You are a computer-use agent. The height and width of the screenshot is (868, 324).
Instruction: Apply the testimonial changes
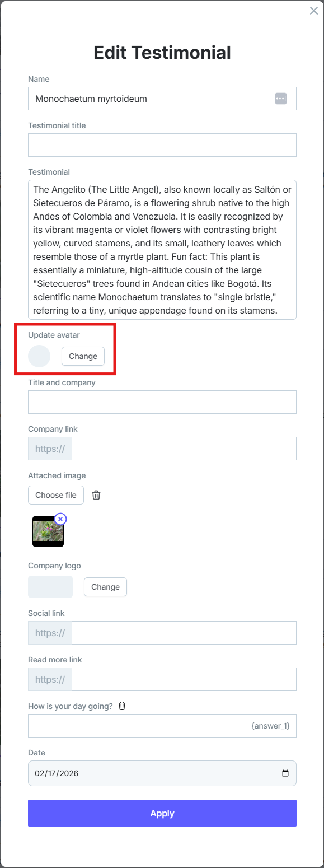click(x=162, y=813)
